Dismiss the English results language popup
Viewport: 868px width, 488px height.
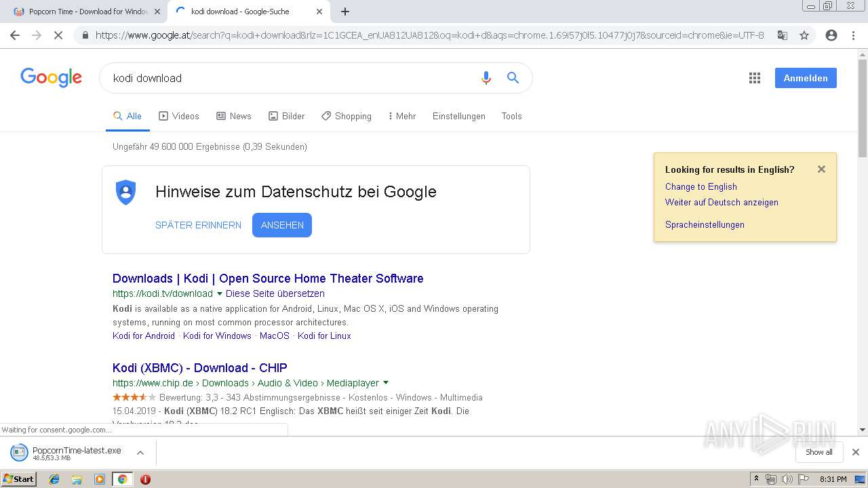click(x=821, y=169)
